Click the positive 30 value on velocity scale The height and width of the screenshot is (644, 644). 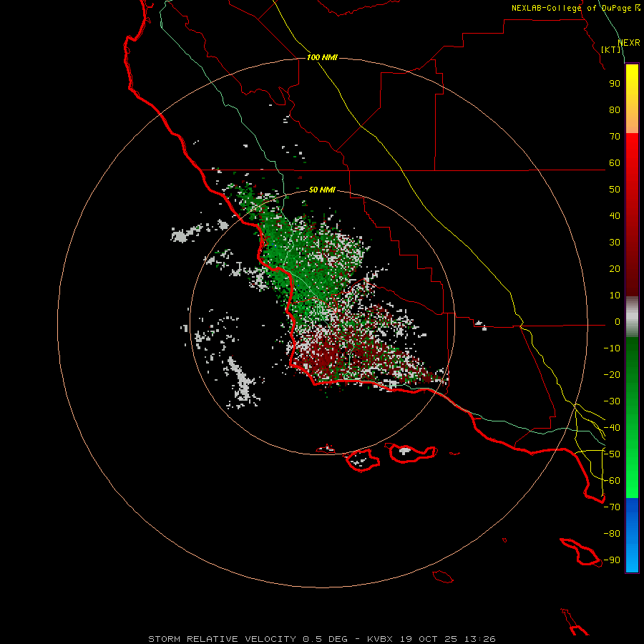(615, 243)
